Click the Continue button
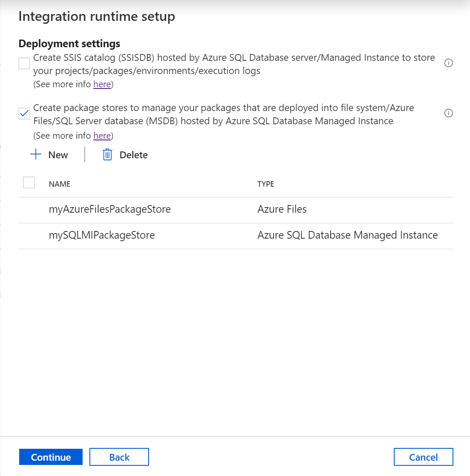 pos(51,457)
